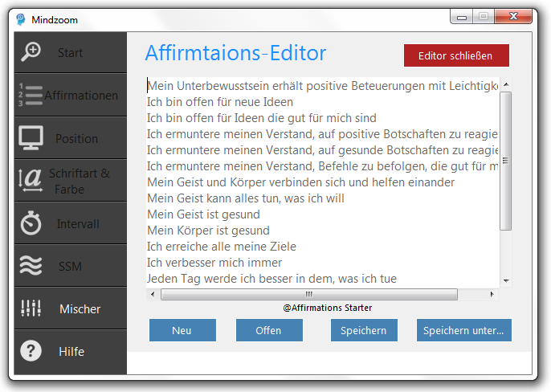Click the waves SSM icon
The image size is (551, 392).
(31, 265)
